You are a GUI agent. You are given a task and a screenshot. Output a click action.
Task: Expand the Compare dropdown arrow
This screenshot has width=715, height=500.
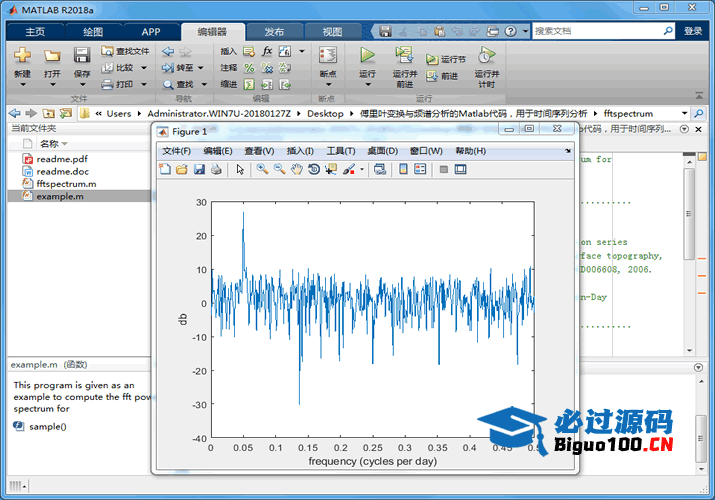tap(144, 68)
